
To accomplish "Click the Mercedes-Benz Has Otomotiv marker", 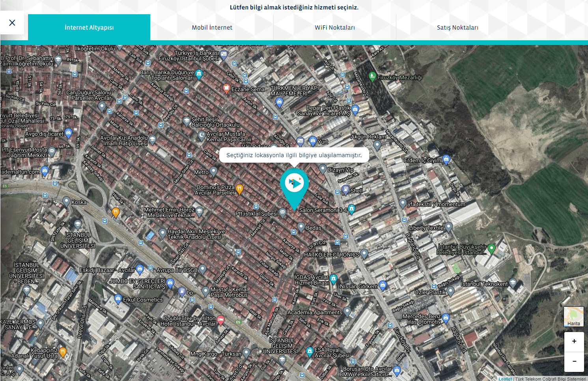I will coord(446,318).
